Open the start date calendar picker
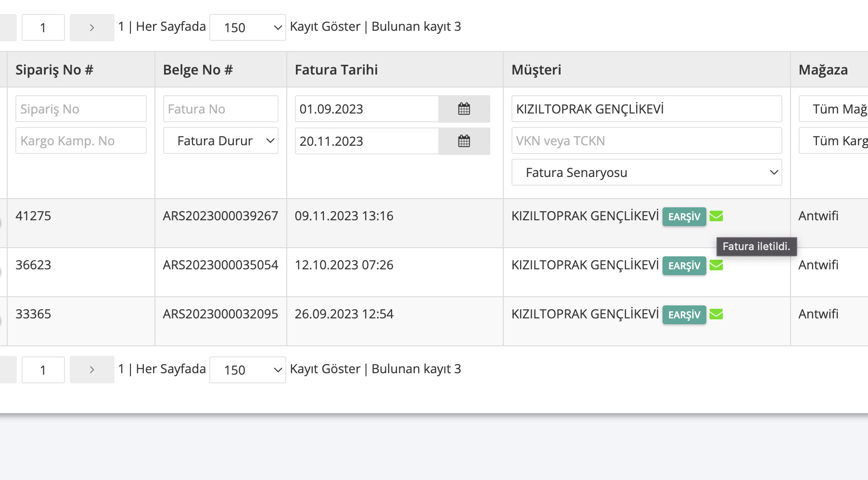868x480 pixels. click(x=464, y=109)
